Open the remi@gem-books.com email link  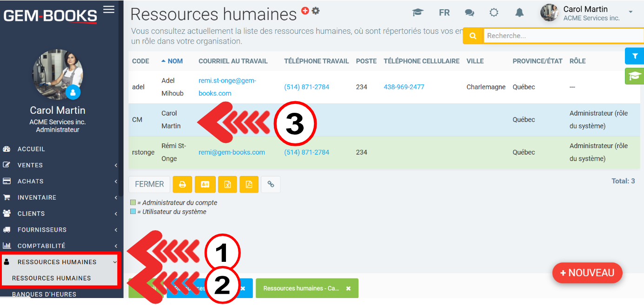click(232, 152)
